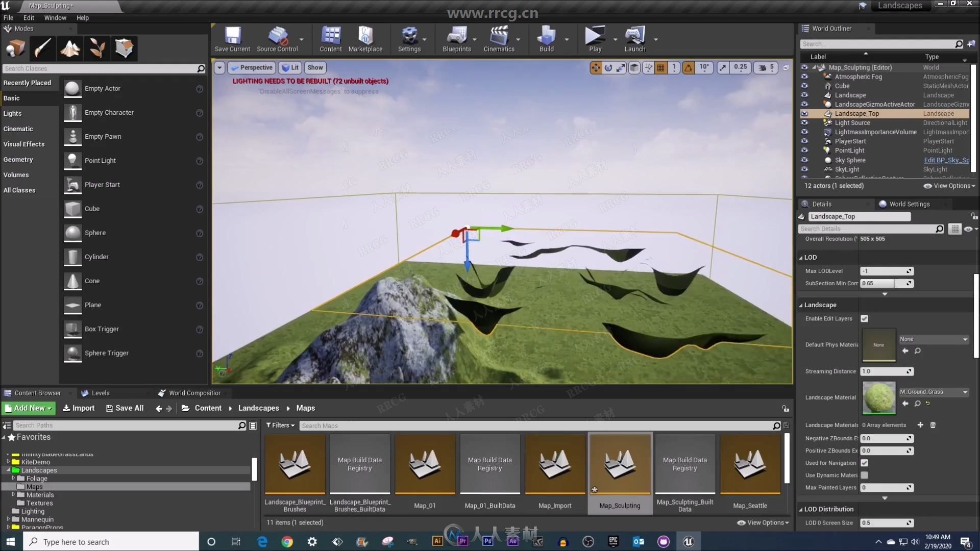
Task: Open the Window menu
Action: click(55, 18)
